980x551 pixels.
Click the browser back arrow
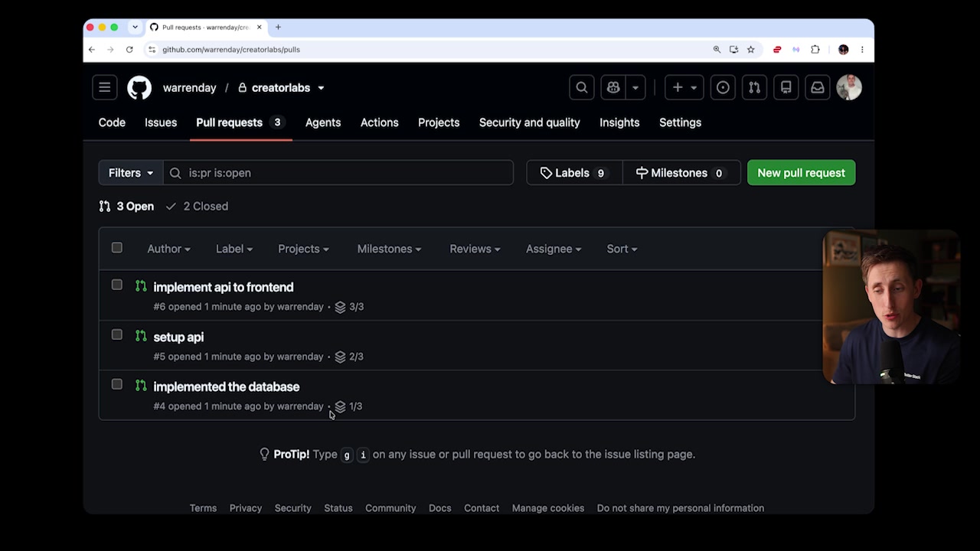coord(92,50)
